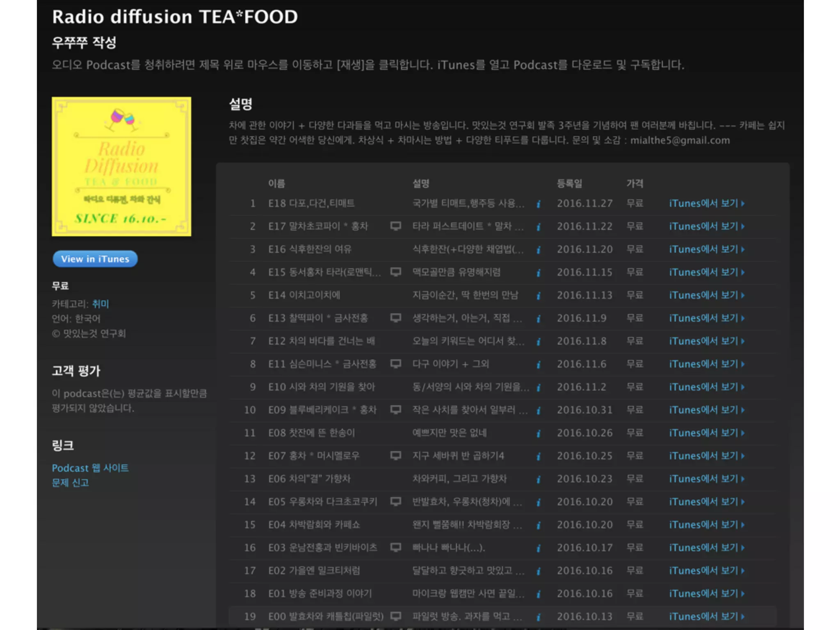Click info icon for E18 다포,다건,티매트
The image size is (840, 630).
539,204
